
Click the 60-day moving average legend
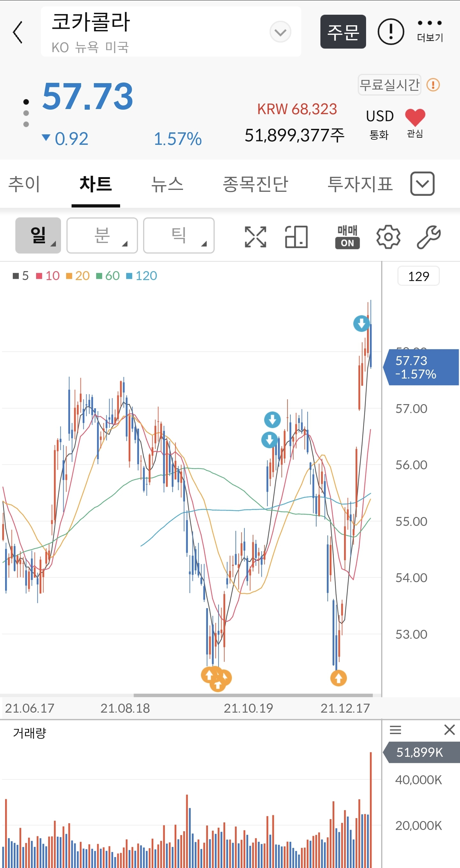(108, 276)
